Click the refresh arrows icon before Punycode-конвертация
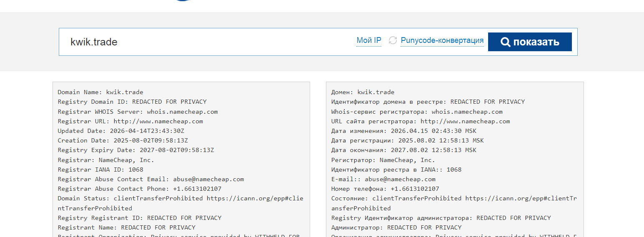Screen dimensions: 644x237 [x=393, y=40]
